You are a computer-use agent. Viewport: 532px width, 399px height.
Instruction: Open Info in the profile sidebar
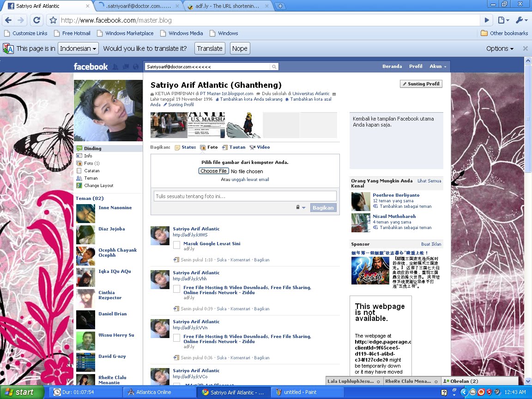[x=88, y=156]
